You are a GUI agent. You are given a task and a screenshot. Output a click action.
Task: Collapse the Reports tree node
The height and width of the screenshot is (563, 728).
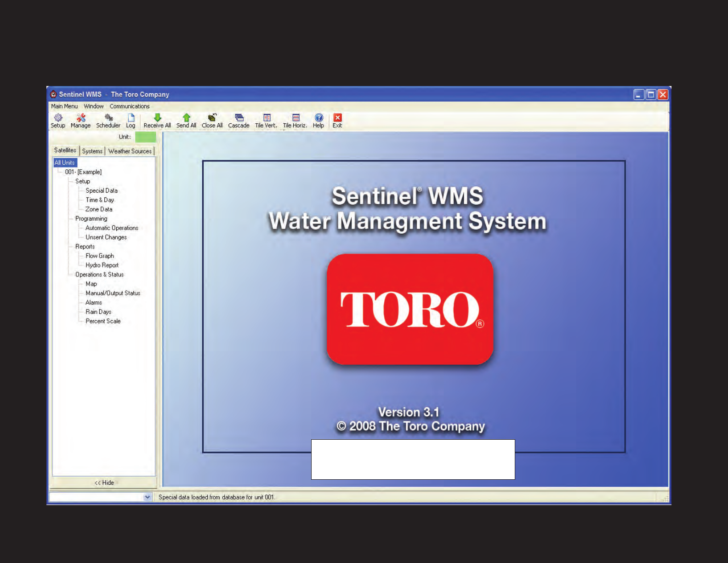pyautogui.click(x=85, y=247)
